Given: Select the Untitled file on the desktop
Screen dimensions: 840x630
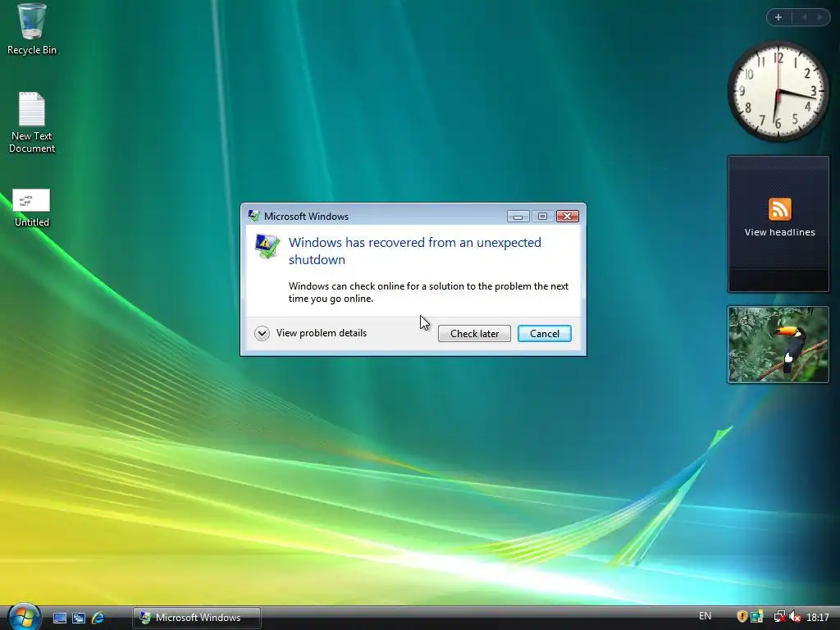Looking at the screenshot, I should point(32,208).
